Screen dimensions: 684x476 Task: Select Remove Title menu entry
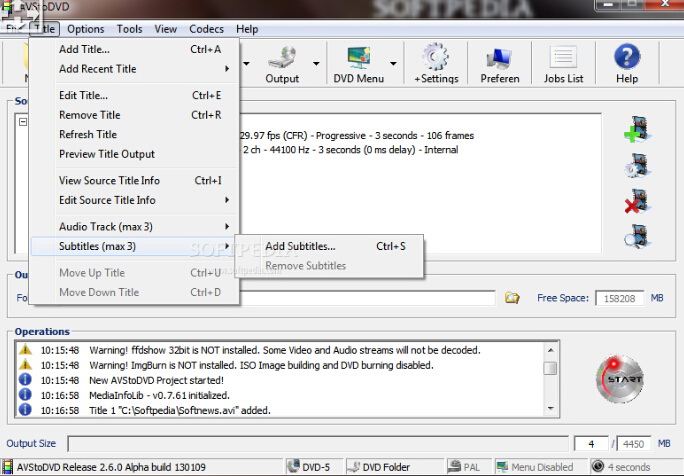pos(135,115)
